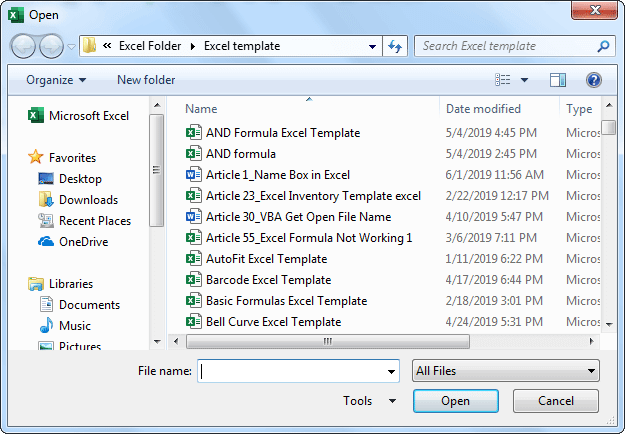Open the address bar history dropdown

pyautogui.click(x=372, y=47)
